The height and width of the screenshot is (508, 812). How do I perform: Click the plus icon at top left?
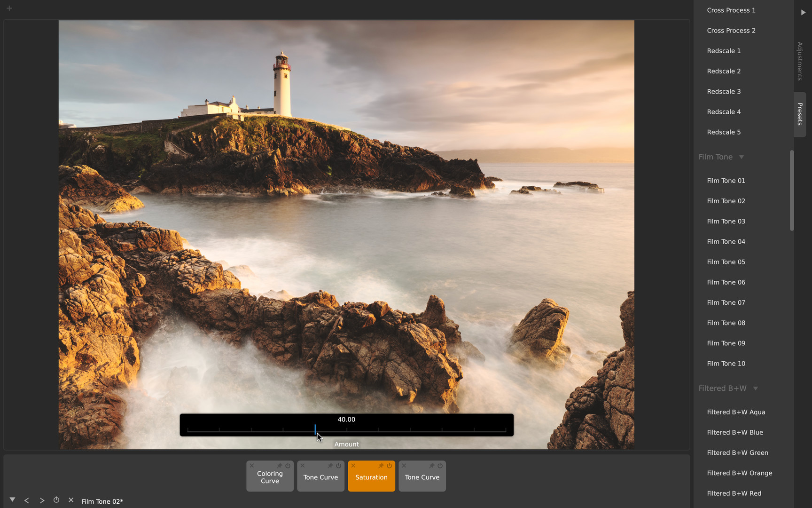coord(9,8)
